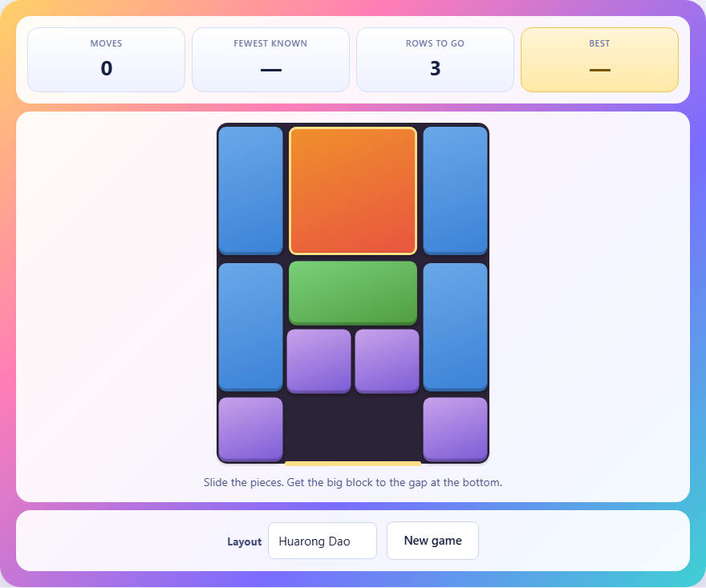Click the New game button
The height and width of the screenshot is (588, 706).
point(432,541)
